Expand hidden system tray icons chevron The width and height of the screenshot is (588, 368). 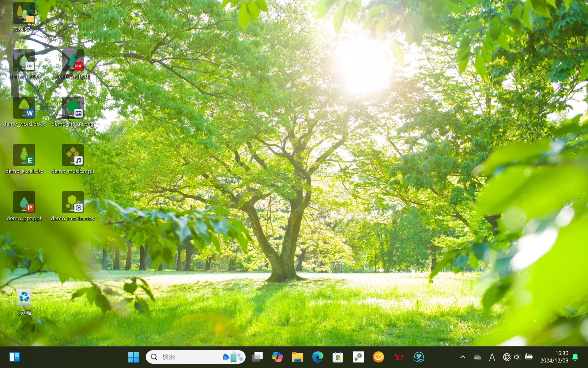point(463,357)
